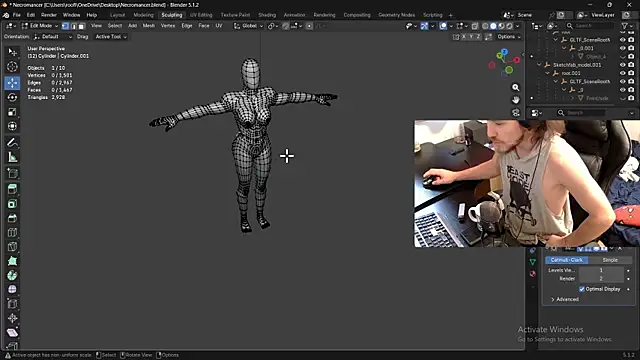Open the Edit Mode dropdown
The image size is (640, 360).
pos(40,26)
